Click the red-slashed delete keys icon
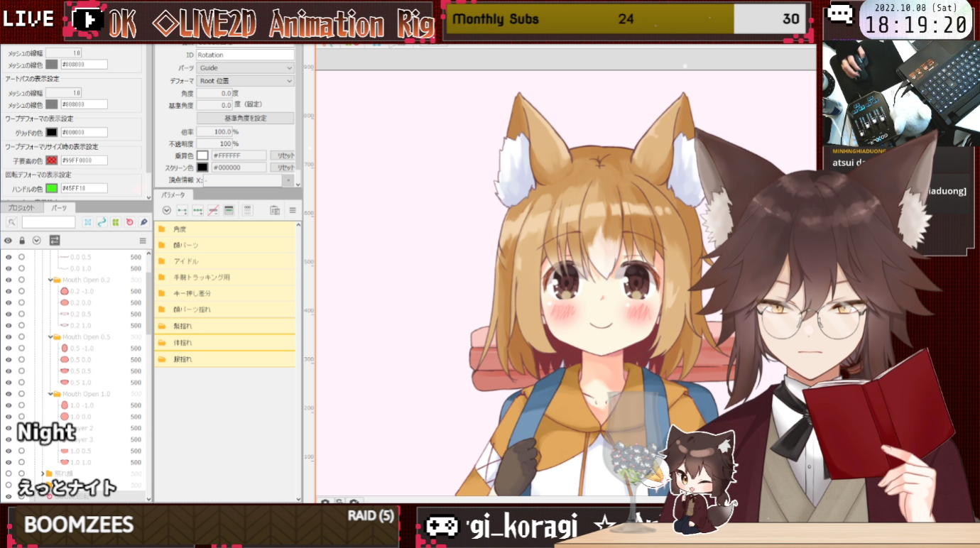 pyautogui.click(x=213, y=210)
